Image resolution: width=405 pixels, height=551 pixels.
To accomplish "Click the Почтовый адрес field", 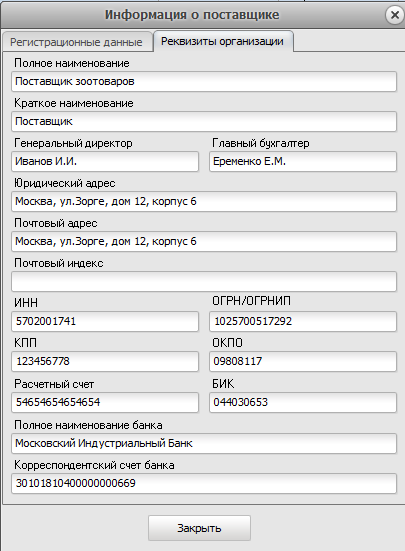I will click(x=204, y=241).
